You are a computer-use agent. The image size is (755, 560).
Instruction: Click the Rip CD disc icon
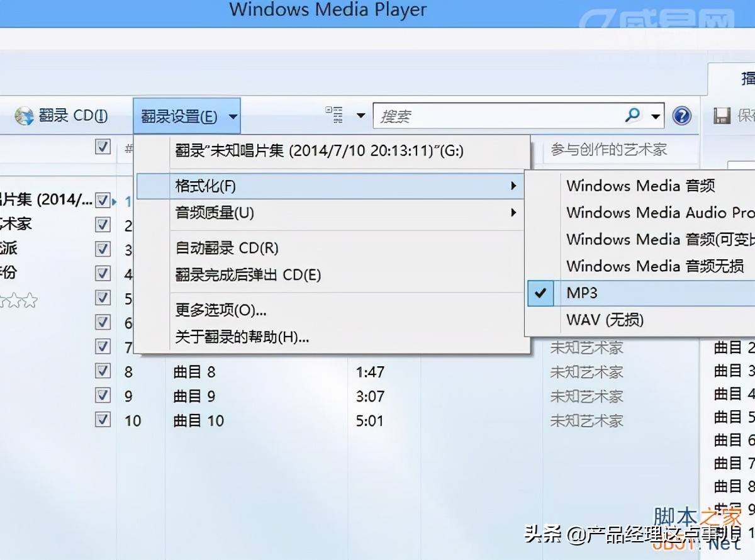click(x=24, y=116)
